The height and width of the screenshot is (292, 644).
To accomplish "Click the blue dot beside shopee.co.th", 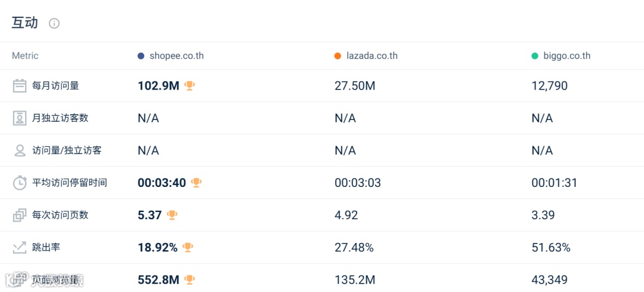I will [x=141, y=56].
